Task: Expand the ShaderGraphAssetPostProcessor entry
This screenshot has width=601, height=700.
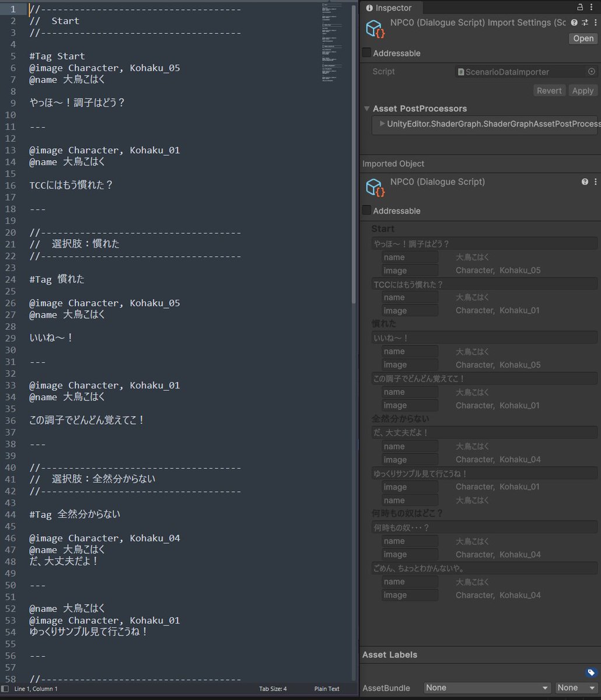Action: pyautogui.click(x=382, y=124)
